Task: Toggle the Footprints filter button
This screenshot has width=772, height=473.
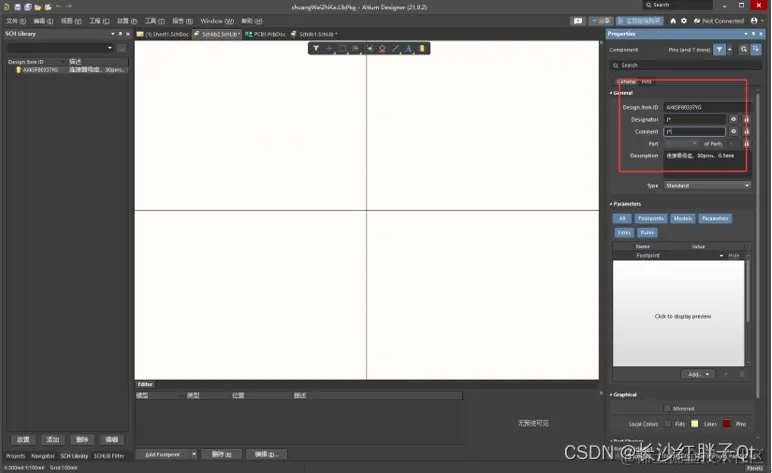Action: pyautogui.click(x=650, y=218)
